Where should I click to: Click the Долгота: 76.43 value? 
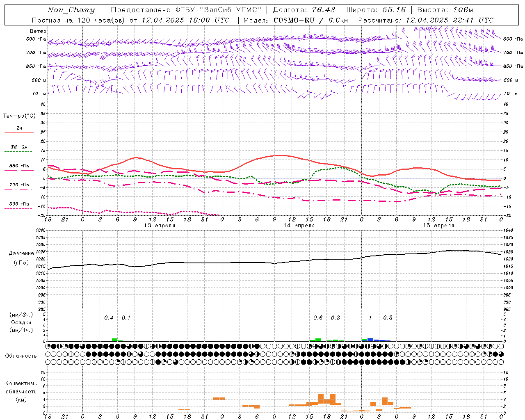pyautogui.click(x=304, y=10)
